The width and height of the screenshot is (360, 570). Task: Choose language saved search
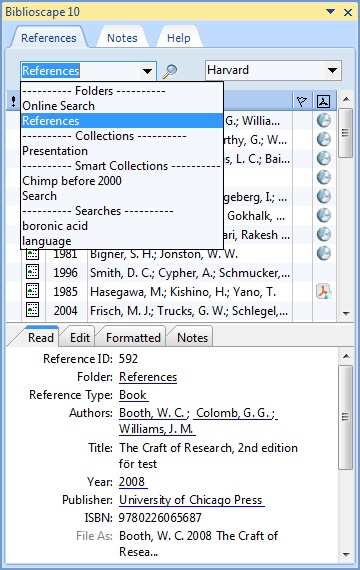click(122, 241)
